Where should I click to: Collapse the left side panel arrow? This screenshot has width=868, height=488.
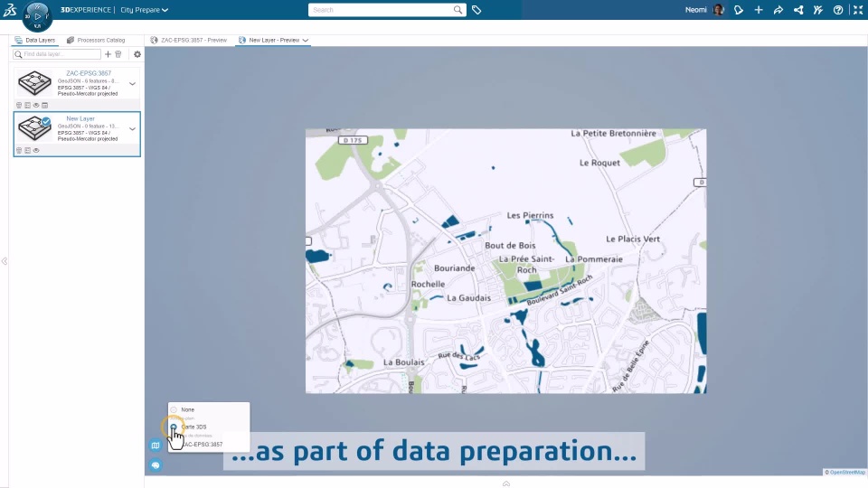tap(5, 261)
